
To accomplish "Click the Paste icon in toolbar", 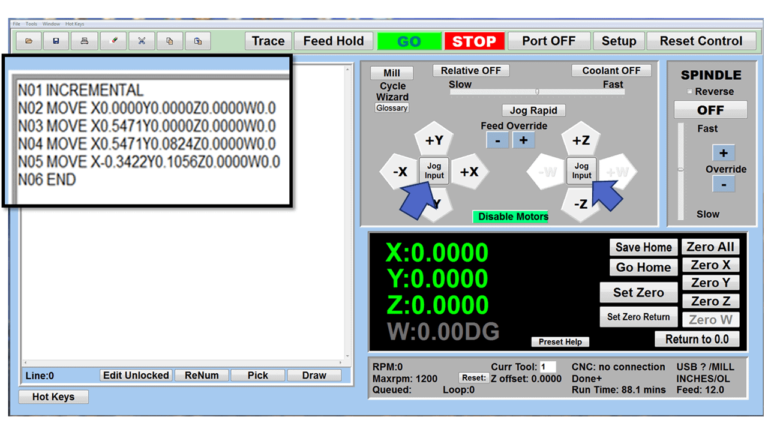I will [199, 41].
